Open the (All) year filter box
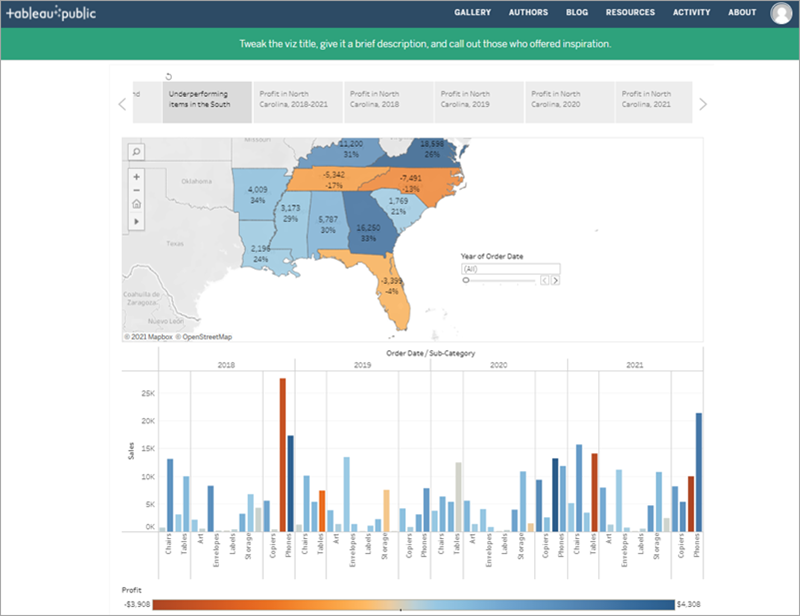Image resolution: width=800 pixels, height=616 pixels. point(510,267)
